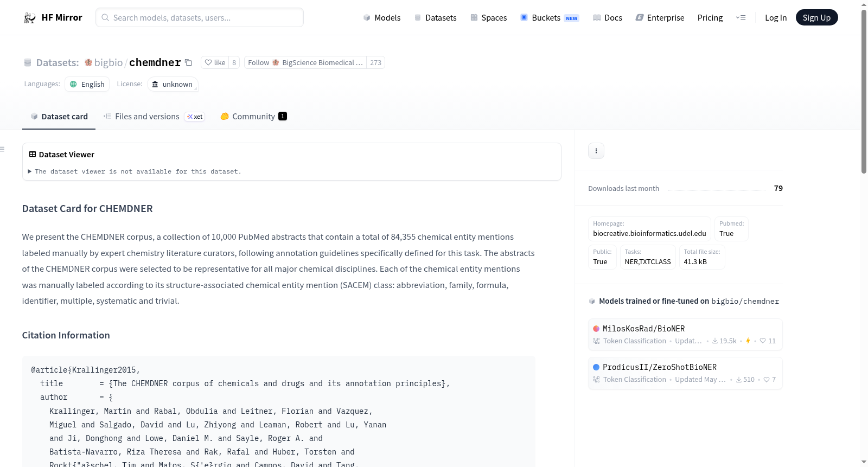The height and width of the screenshot is (467, 868).
Task: Click the MilosKosRad/BioNER avatar icon
Action: [x=596, y=329]
